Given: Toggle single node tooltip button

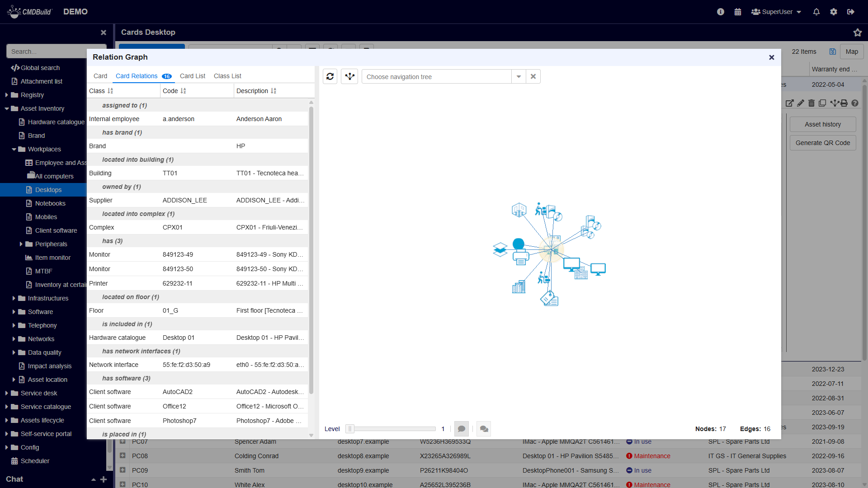Looking at the screenshot, I should point(461,429).
